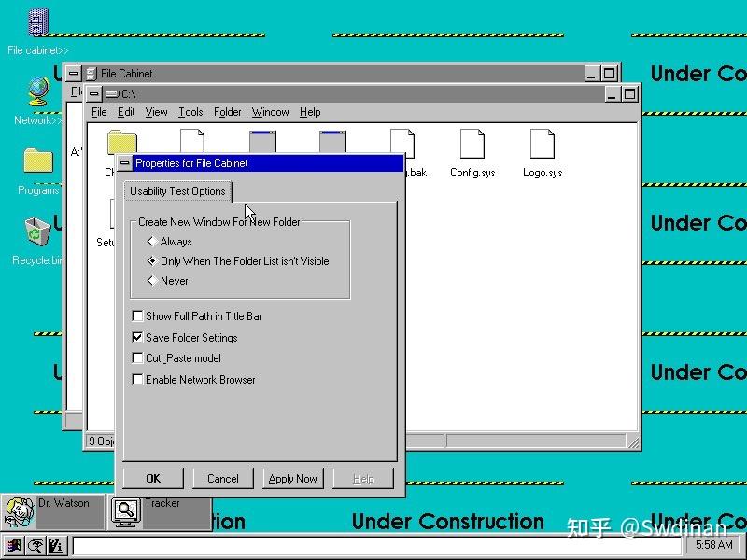Open the File cabinet icon on the desktop
Viewport: 747px width, 560px height.
click(37, 21)
